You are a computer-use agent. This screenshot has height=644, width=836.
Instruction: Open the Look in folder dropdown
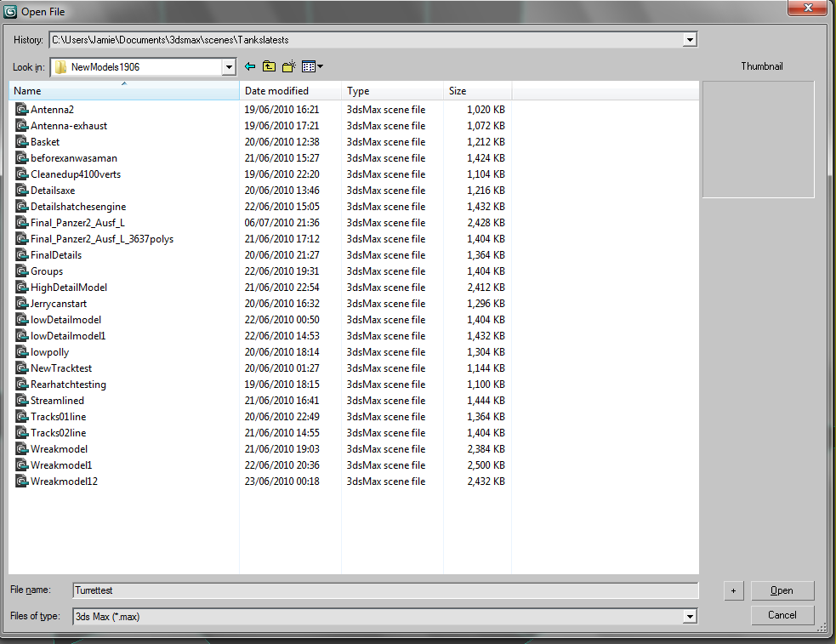[x=228, y=67]
